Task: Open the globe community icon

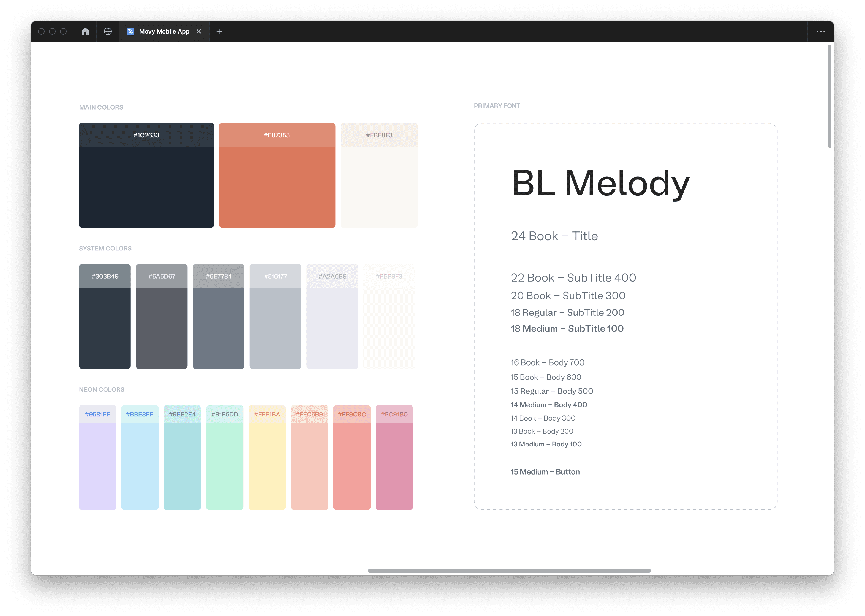Action: (108, 31)
